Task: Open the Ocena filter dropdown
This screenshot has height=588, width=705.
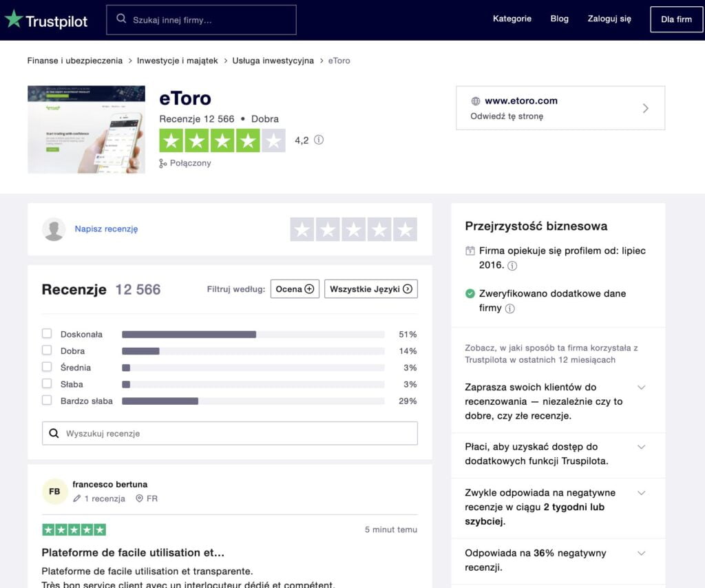Action: (x=295, y=289)
